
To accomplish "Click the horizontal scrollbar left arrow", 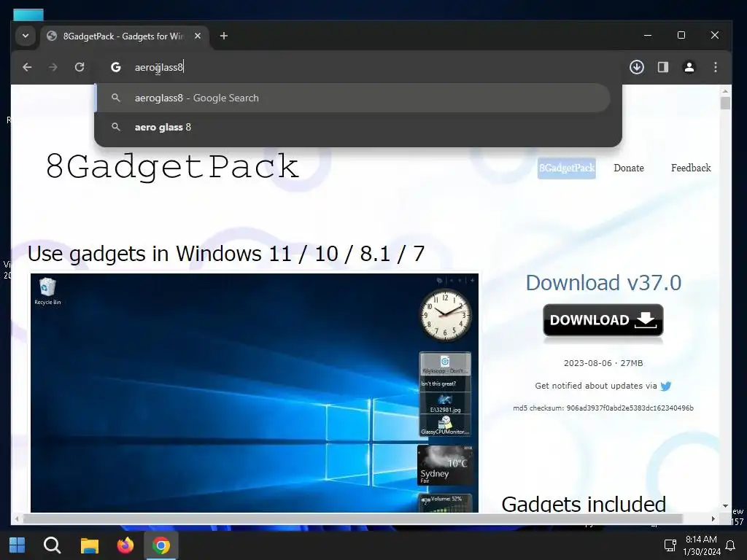I will (x=17, y=518).
